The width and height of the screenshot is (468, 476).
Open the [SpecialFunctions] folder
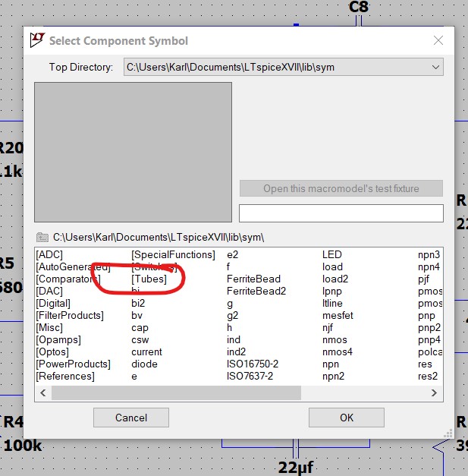click(173, 254)
